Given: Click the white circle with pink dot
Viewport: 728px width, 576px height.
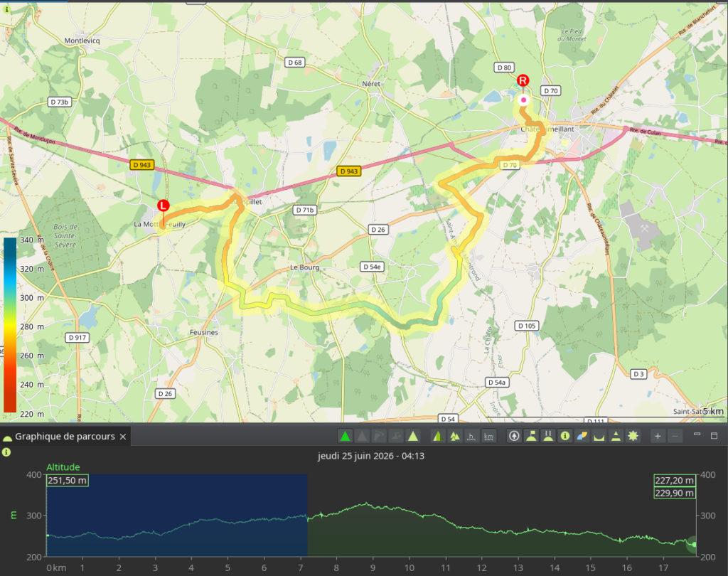Looking at the screenshot, I should 524,100.
